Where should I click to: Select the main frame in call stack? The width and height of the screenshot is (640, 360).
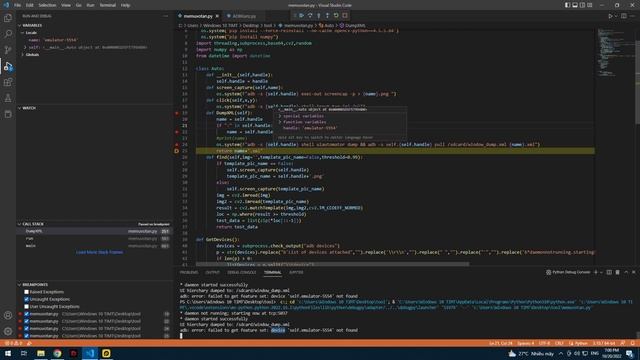tap(94, 246)
